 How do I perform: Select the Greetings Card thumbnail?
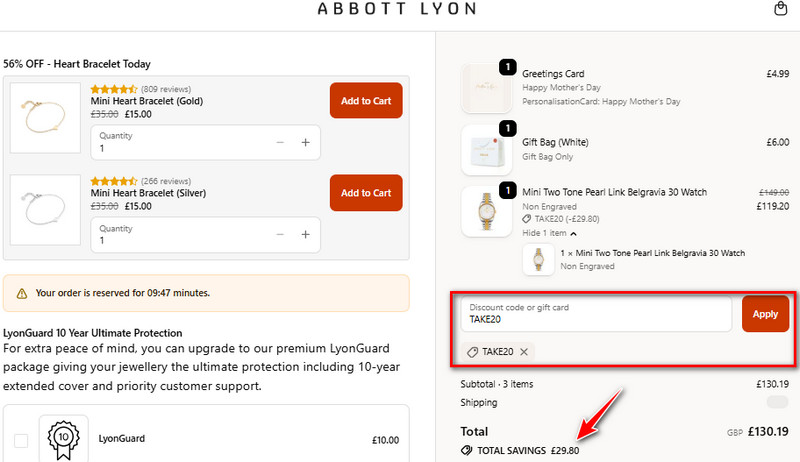point(486,89)
